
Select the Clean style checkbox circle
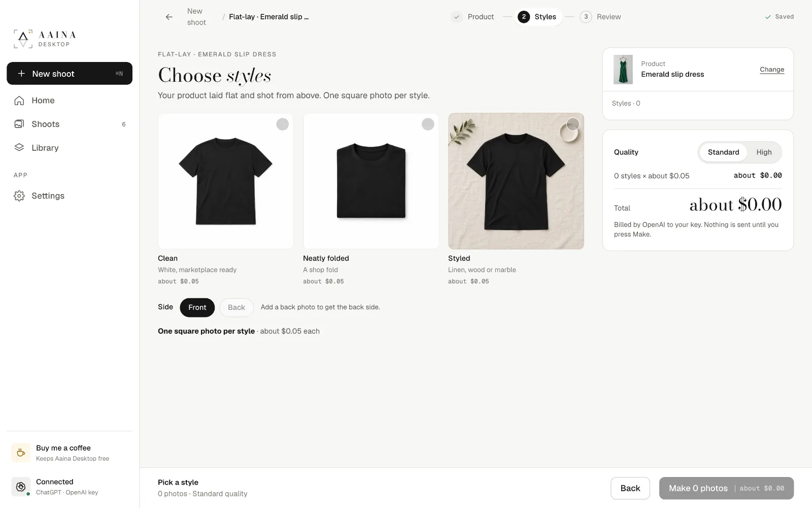coord(282,124)
